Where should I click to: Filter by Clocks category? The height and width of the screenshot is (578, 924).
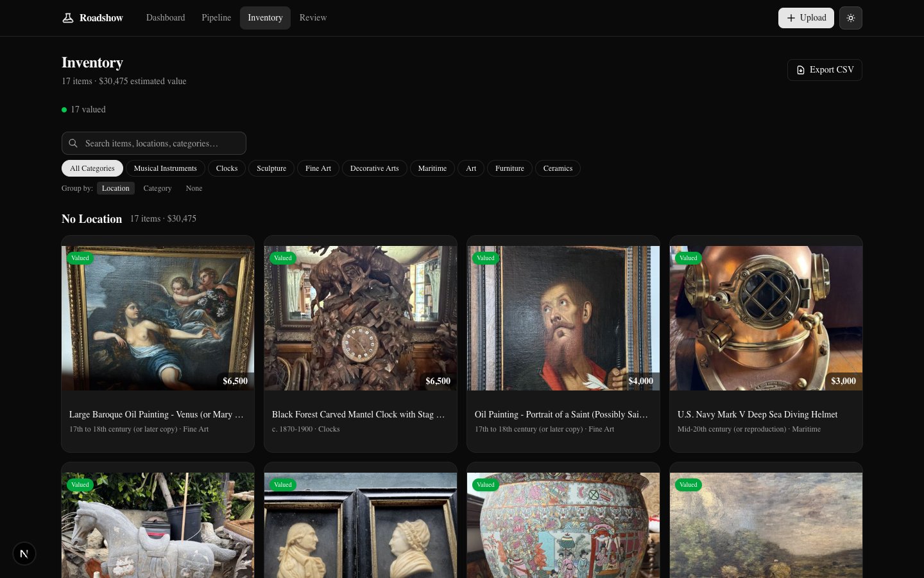(x=227, y=168)
